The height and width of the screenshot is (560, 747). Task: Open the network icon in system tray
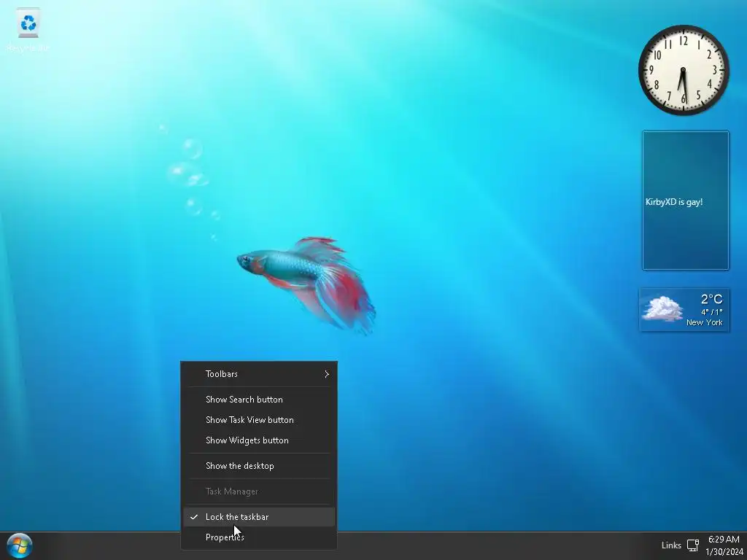(x=693, y=545)
